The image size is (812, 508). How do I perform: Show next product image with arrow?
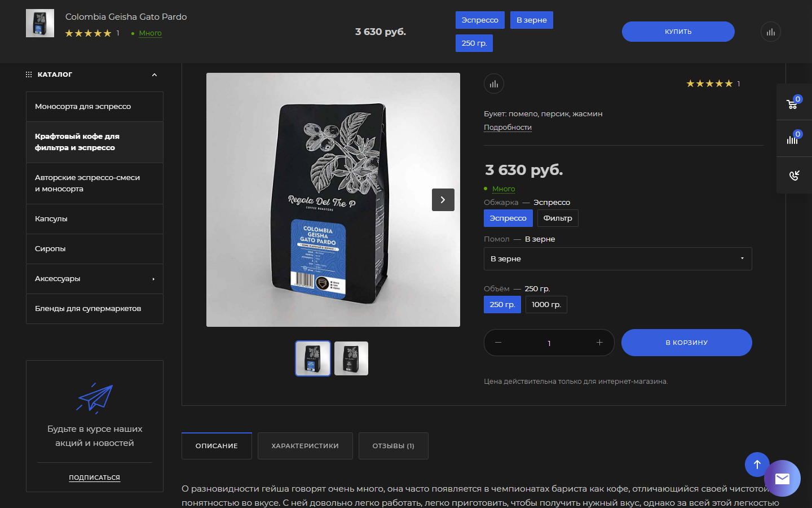point(443,200)
